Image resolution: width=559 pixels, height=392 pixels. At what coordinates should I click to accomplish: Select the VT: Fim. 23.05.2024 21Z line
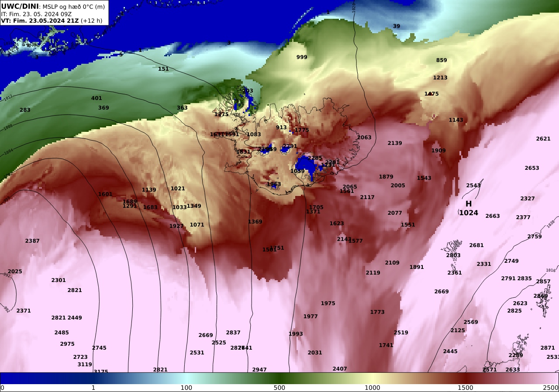tap(52, 21)
